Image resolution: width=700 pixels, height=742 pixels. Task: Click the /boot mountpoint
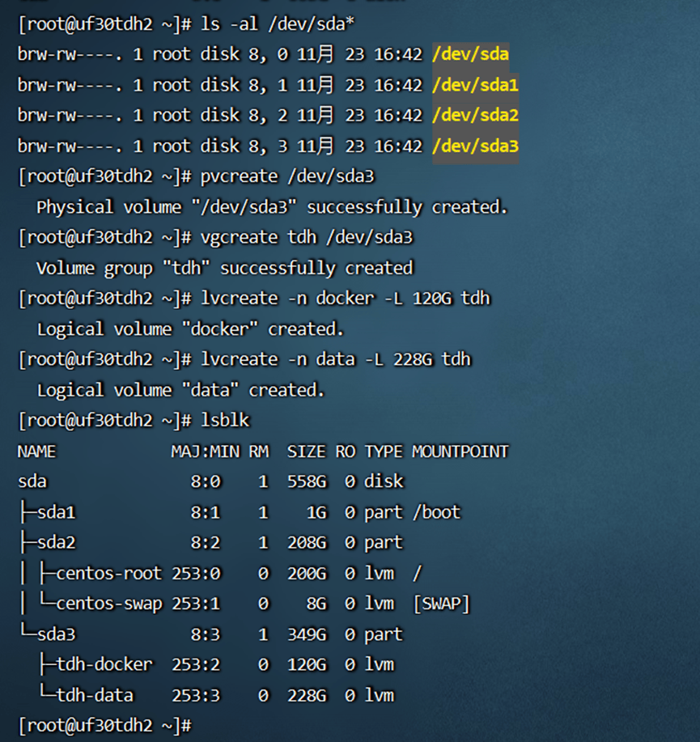436,512
